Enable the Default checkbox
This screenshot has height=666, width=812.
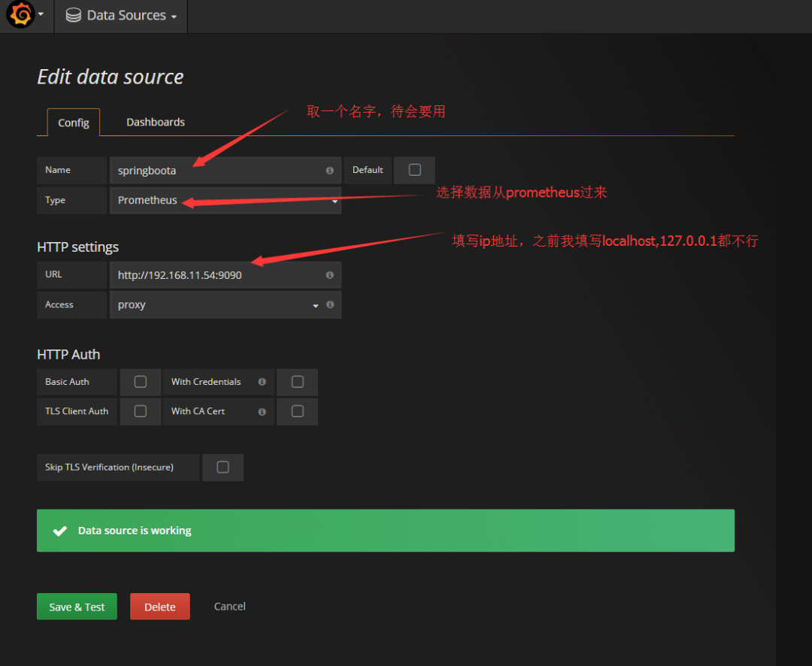[x=414, y=170]
